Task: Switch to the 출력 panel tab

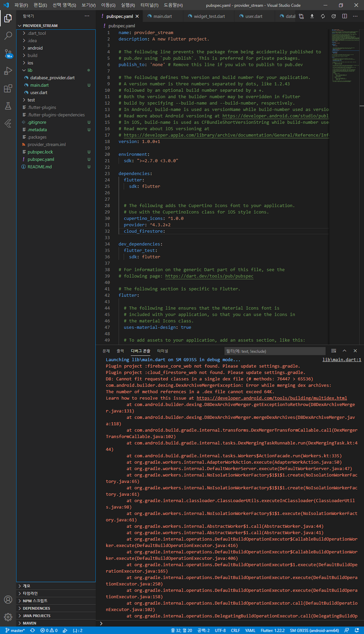Action: 120,351
